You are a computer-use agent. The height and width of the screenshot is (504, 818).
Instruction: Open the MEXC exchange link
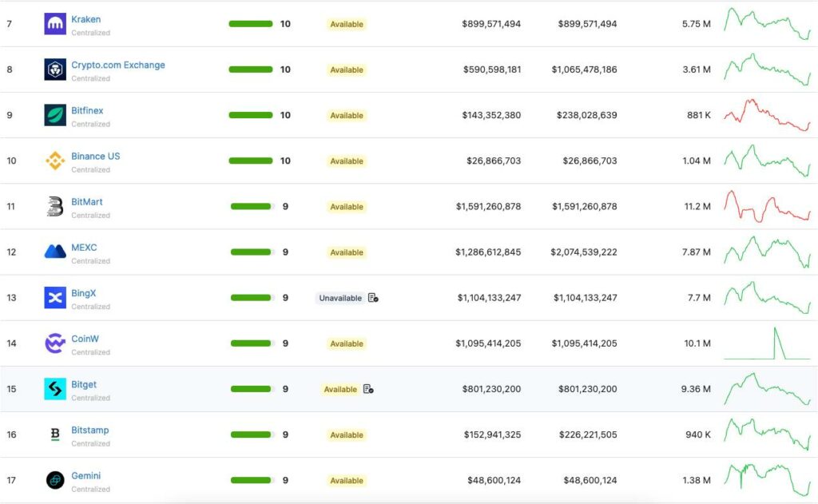pyautogui.click(x=84, y=248)
